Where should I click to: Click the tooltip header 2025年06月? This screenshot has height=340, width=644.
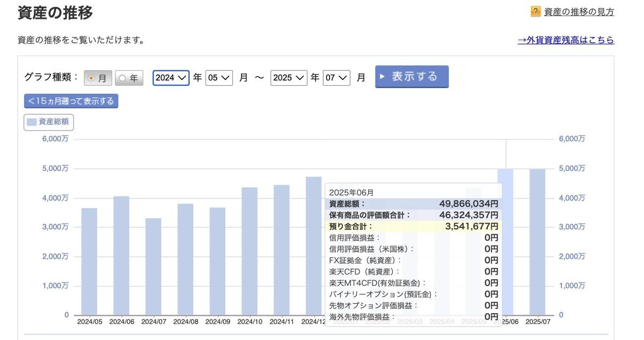(x=352, y=193)
